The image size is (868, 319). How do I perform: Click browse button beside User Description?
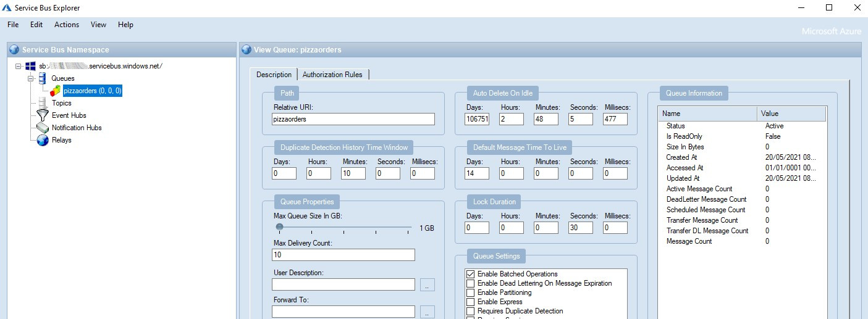pos(427,284)
